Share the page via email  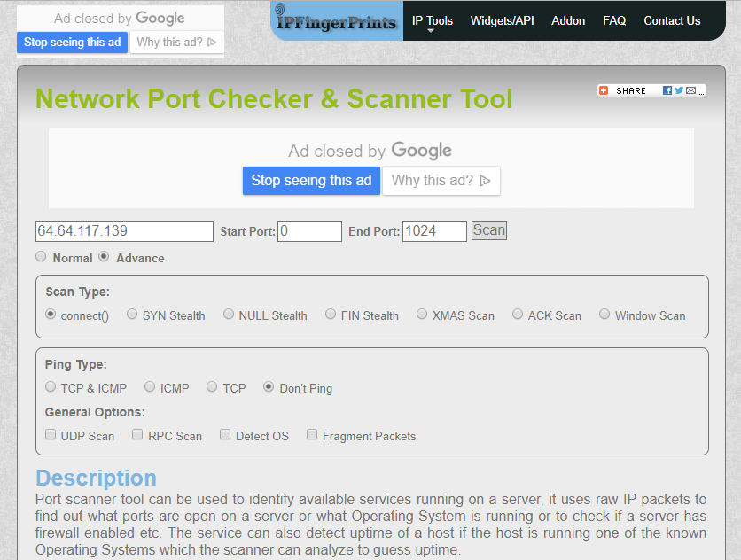pos(690,90)
